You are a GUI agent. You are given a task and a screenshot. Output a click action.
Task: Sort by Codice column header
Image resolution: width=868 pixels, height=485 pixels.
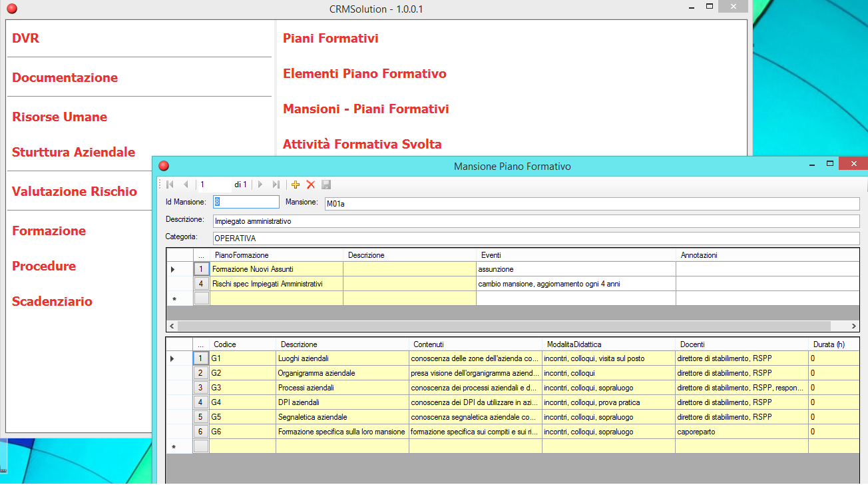[x=242, y=344]
